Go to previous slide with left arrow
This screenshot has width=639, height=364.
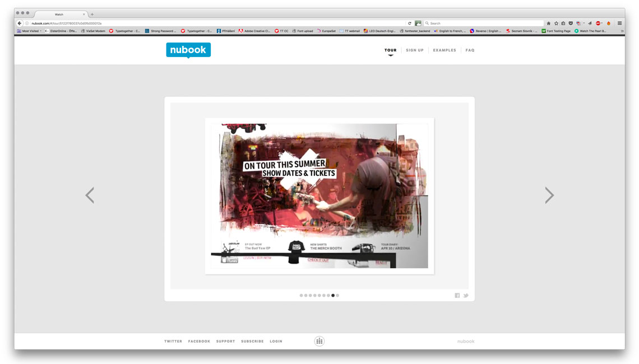90,195
